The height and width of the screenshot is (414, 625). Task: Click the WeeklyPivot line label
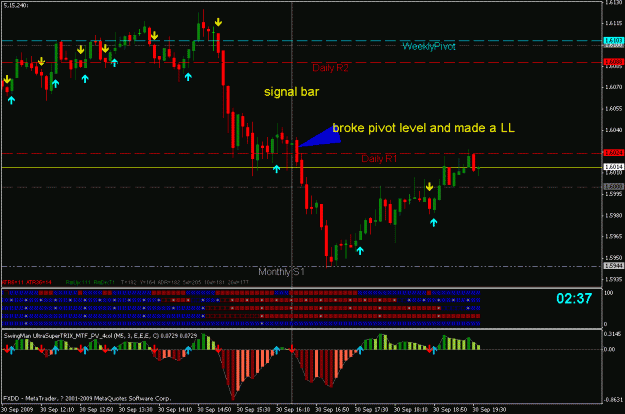[428, 47]
